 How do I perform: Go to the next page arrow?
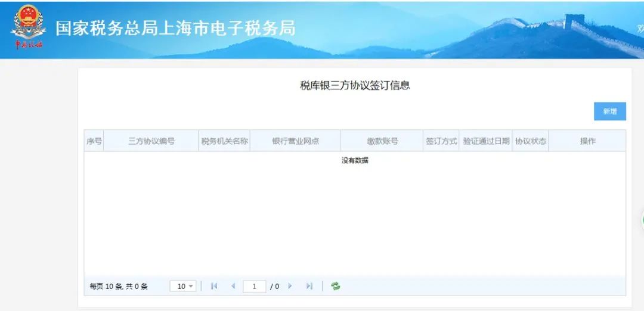click(x=290, y=286)
